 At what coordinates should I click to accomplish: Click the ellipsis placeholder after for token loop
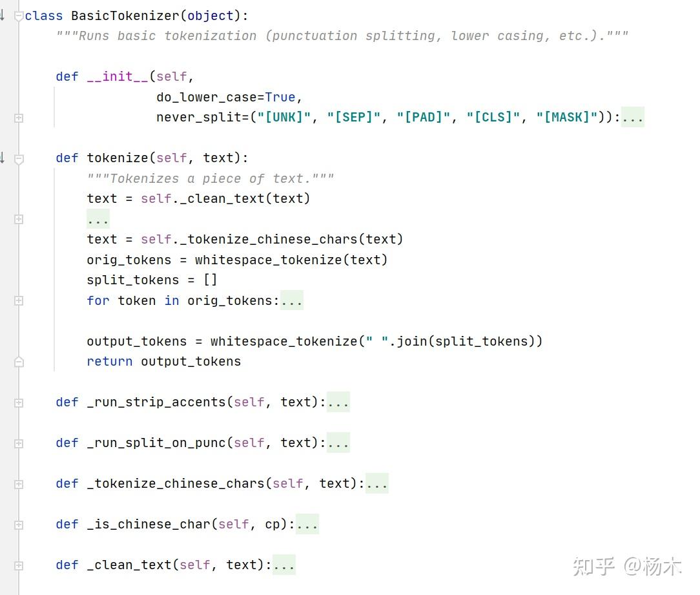tap(291, 300)
